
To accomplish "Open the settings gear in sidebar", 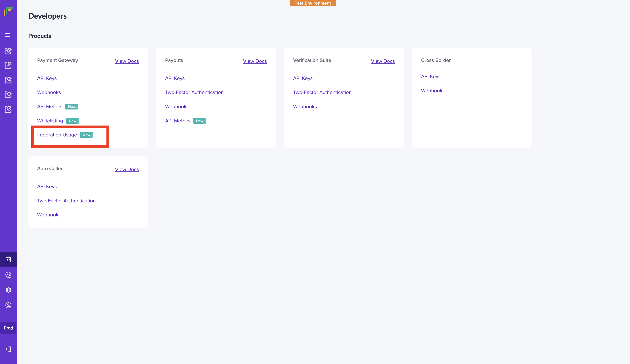I will pyautogui.click(x=8, y=290).
